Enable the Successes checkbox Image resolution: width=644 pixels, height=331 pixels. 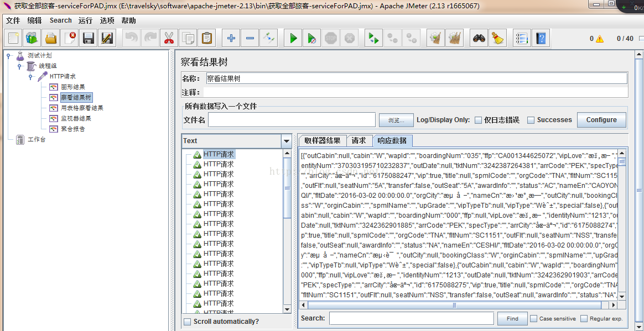tap(531, 120)
